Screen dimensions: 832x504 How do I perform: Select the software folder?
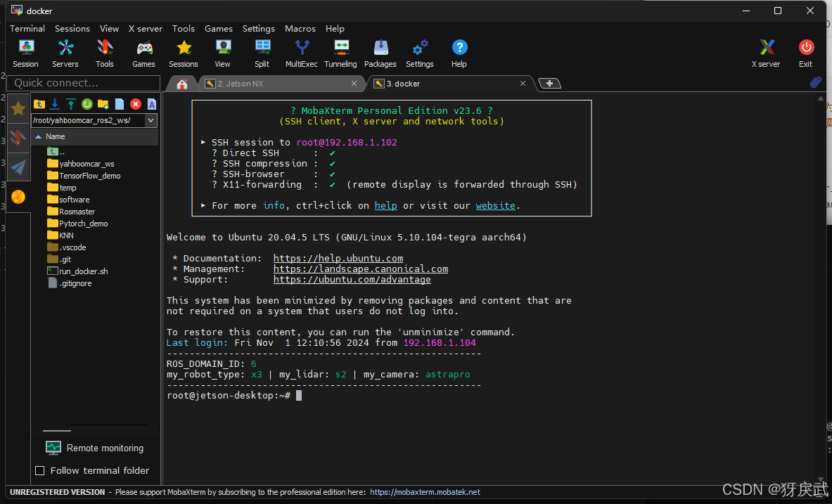(68, 200)
